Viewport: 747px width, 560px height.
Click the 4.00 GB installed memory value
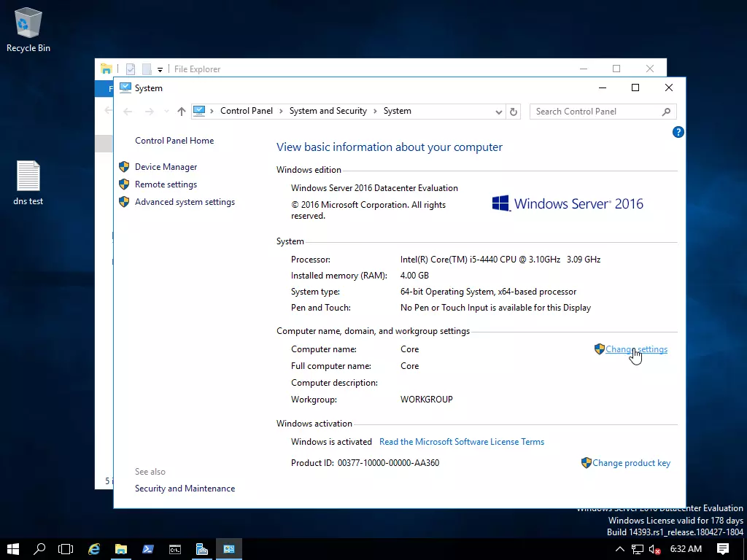tap(414, 276)
